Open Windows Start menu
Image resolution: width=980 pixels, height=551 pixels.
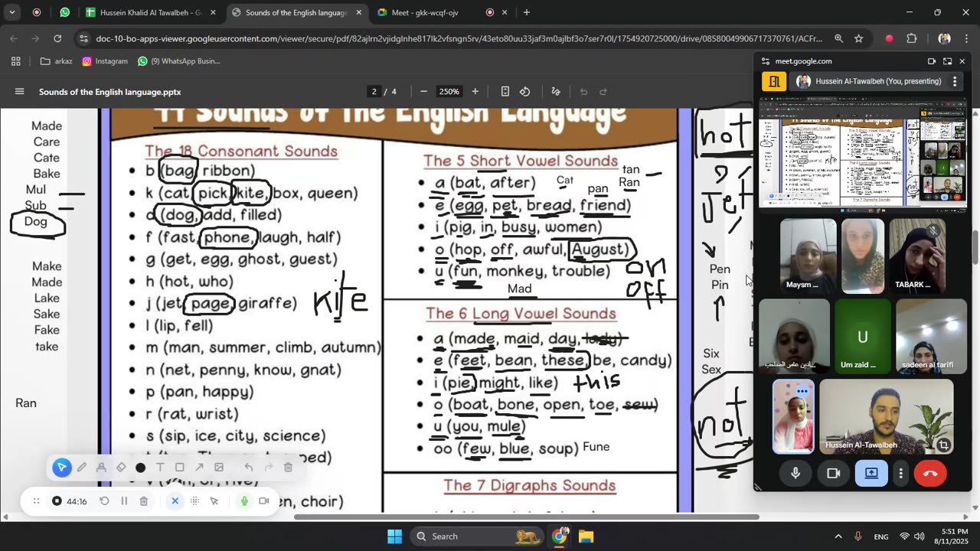click(x=394, y=536)
